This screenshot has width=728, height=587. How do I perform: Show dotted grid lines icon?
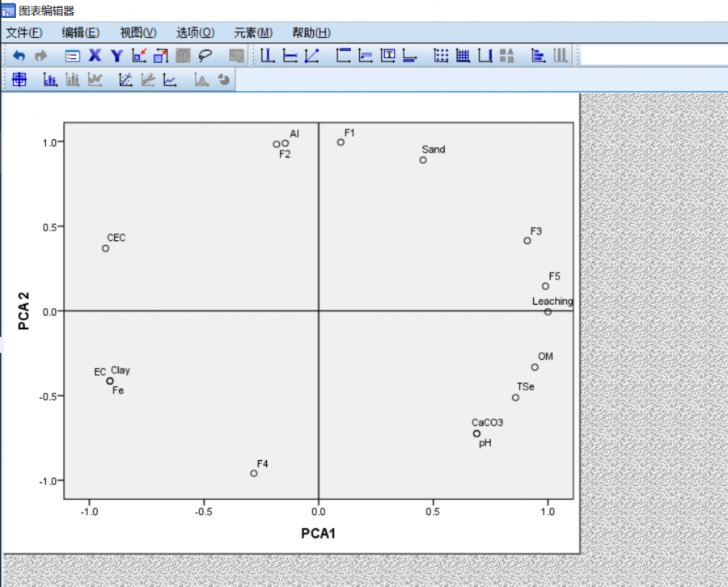(441, 56)
